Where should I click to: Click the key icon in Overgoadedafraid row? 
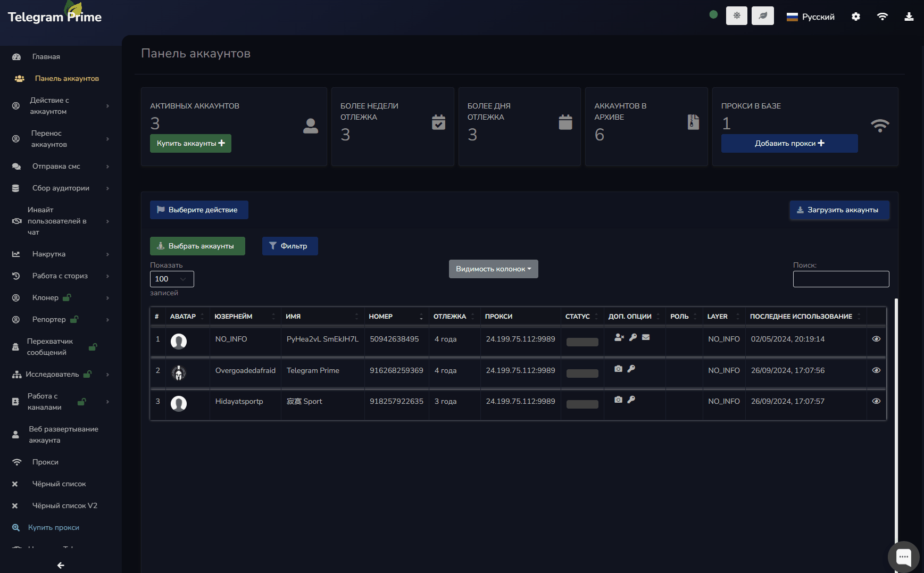point(631,369)
